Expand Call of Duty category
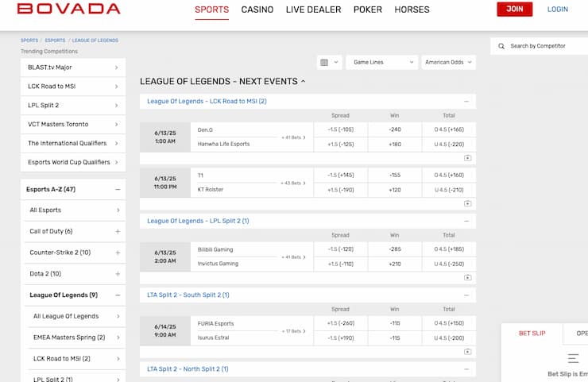This screenshot has height=382, width=588. 118,231
